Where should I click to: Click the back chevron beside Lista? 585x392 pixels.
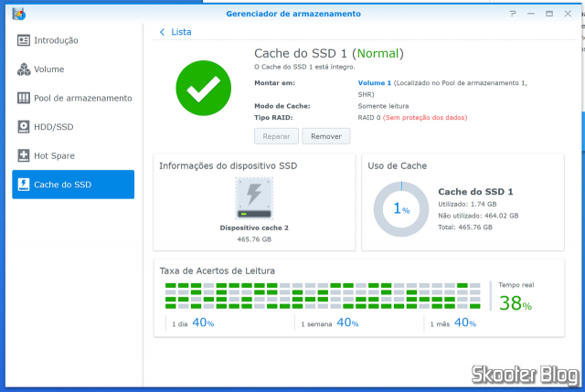[x=162, y=32]
